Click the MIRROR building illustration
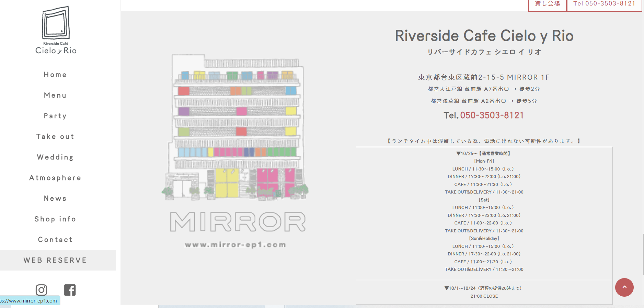 tap(236, 127)
